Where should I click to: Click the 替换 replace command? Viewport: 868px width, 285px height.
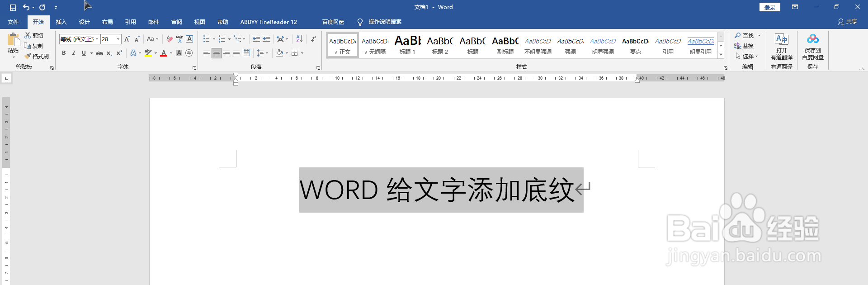744,46
